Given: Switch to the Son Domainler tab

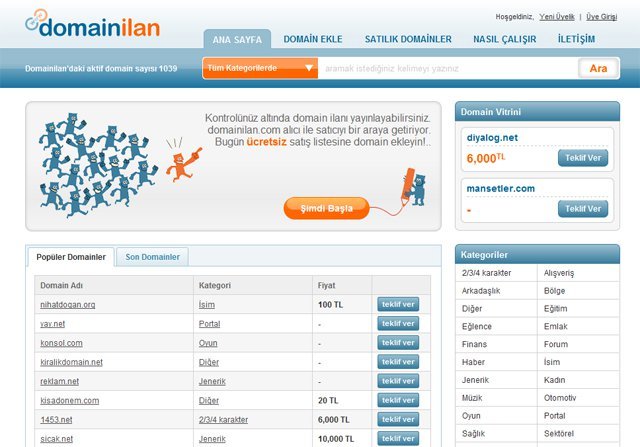Looking at the screenshot, I should (x=152, y=257).
